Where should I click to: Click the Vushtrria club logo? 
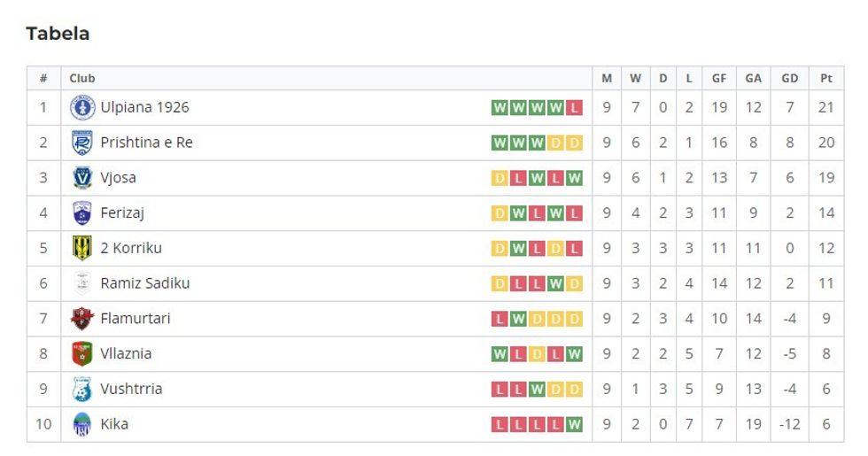[82, 389]
